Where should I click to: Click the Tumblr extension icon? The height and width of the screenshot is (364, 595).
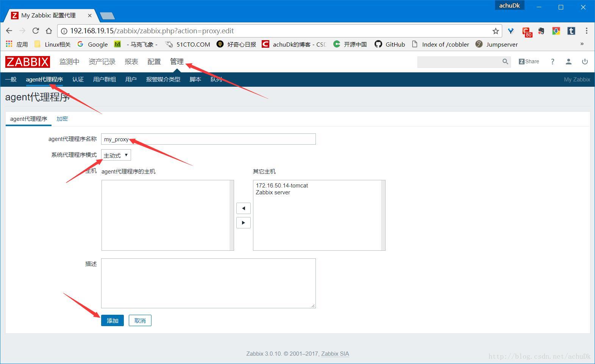point(571,31)
